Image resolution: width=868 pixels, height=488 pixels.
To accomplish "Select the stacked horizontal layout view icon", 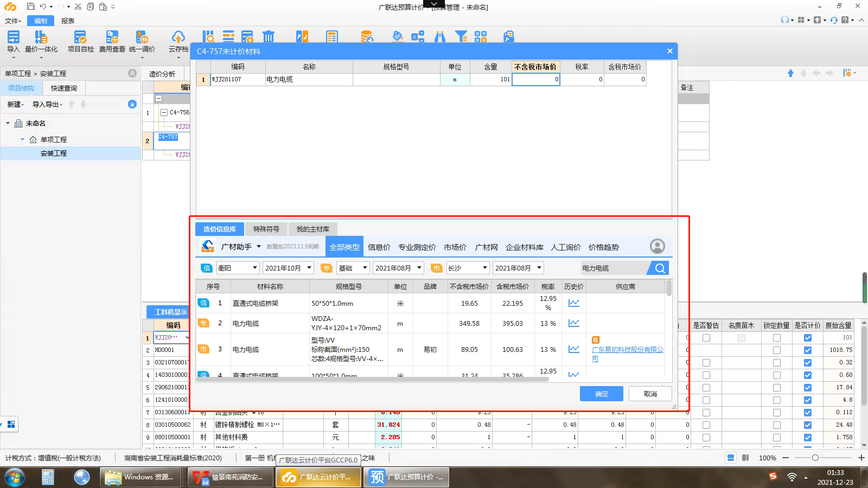I will (x=731, y=458).
